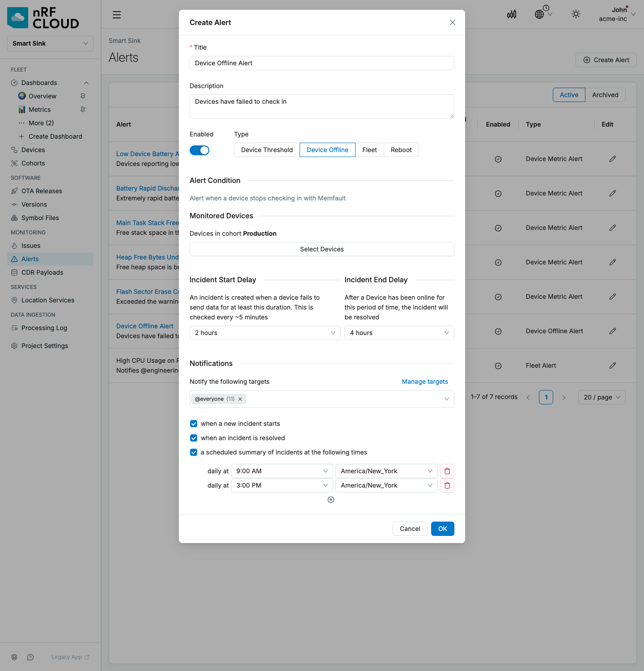644x671 pixels.
Task: Add another scheduled summary time
Action: [x=331, y=500]
